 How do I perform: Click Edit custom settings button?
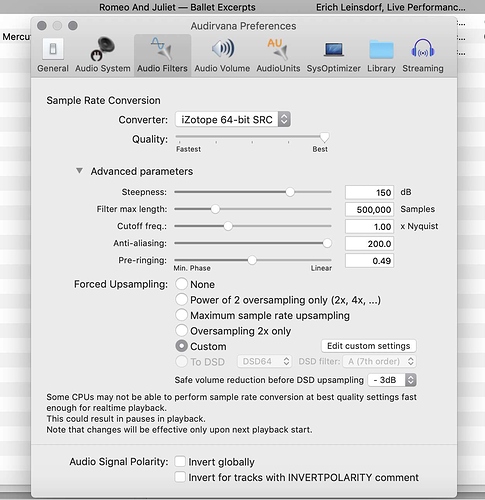(x=369, y=346)
